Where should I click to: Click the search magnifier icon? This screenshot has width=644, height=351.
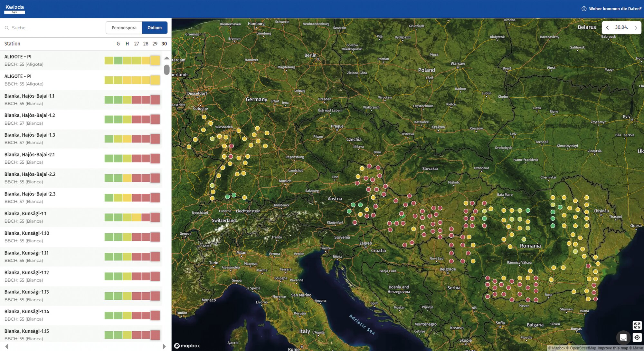click(x=6, y=28)
